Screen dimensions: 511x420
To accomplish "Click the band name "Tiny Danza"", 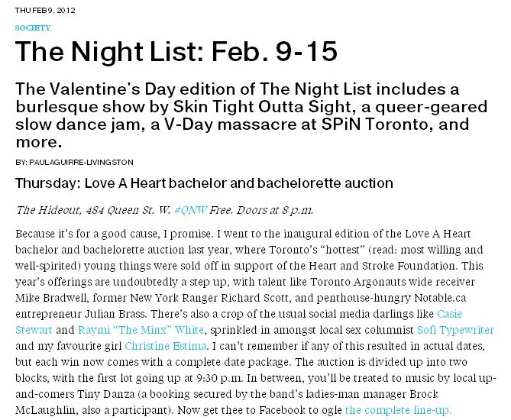I will pos(106,394).
